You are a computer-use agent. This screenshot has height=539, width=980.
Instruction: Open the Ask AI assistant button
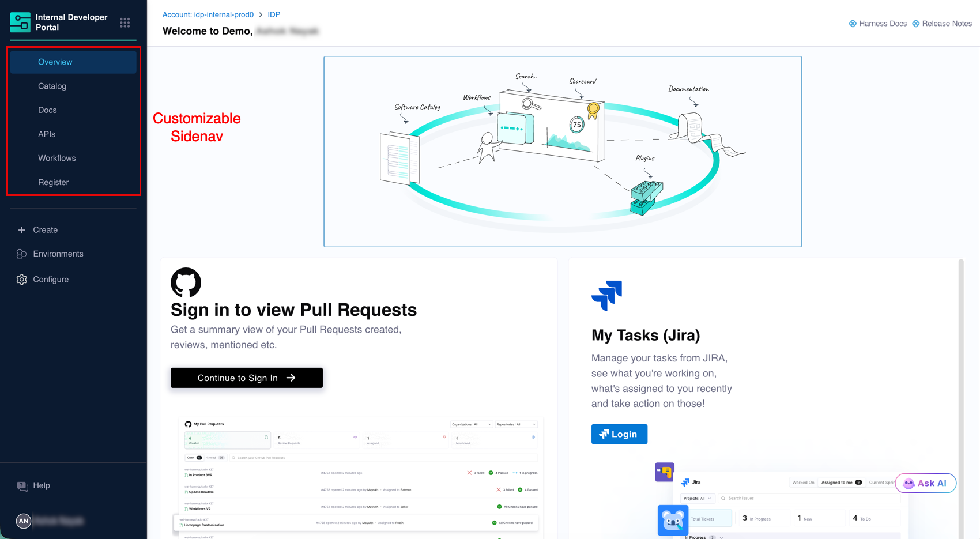(x=925, y=483)
